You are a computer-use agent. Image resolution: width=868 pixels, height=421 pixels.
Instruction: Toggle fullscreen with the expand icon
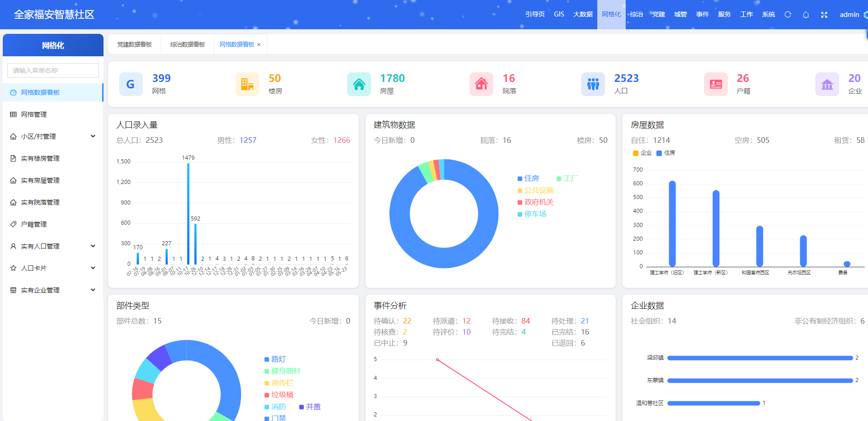[x=824, y=15]
